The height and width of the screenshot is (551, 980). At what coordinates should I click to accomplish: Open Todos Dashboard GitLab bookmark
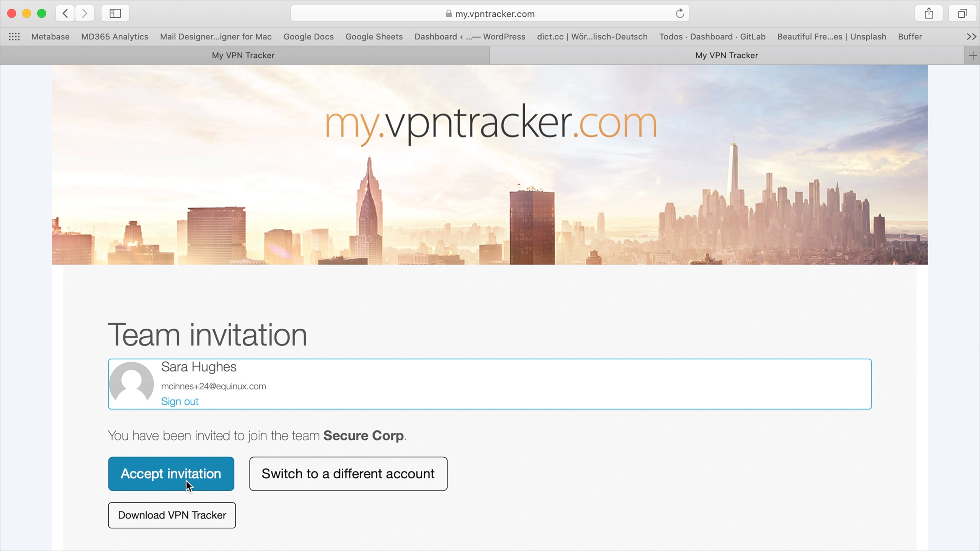point(712,37)
